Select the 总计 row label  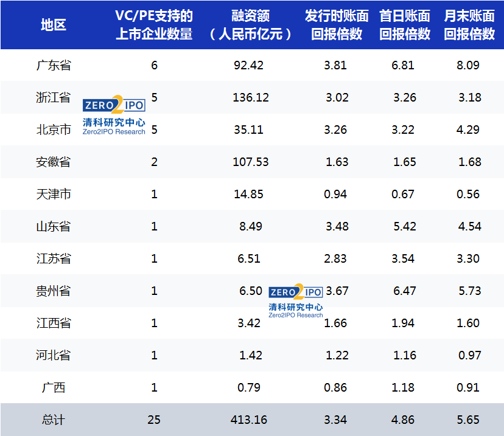(x=54, y=420)
